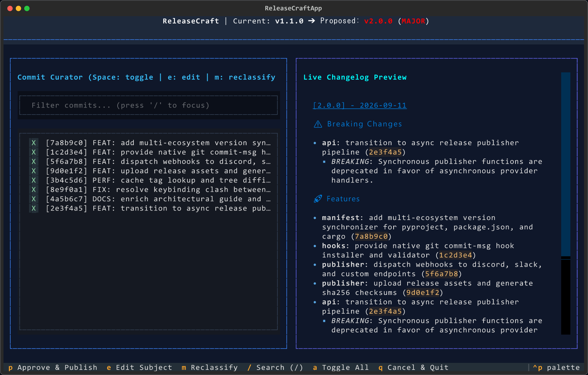This screenshot has width=588, height=375.
Task: Open the ^p palette
Action: pyautogui.click(x=556, y=368)
